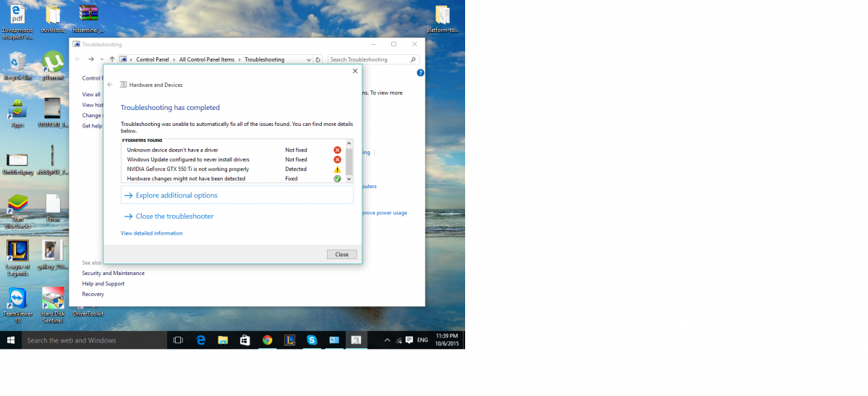Open the yellow folder next to the PDF icon
This screenshot has width=868, height=396.
click(x=53, y=20)
